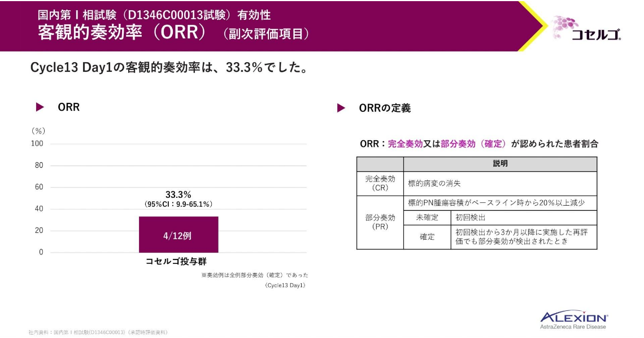
Task: Select the 完全奏効 (CR) table cell
Action: pos(380,183)
